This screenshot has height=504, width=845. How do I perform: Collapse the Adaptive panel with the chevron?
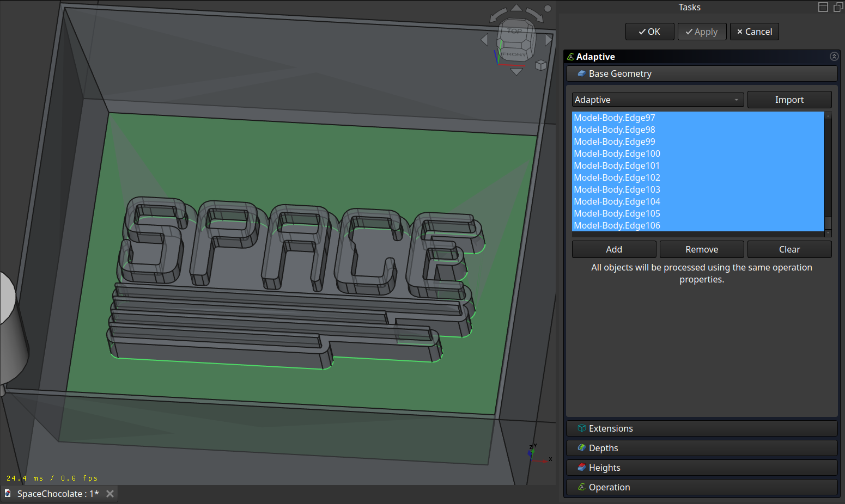coord(834,57)
